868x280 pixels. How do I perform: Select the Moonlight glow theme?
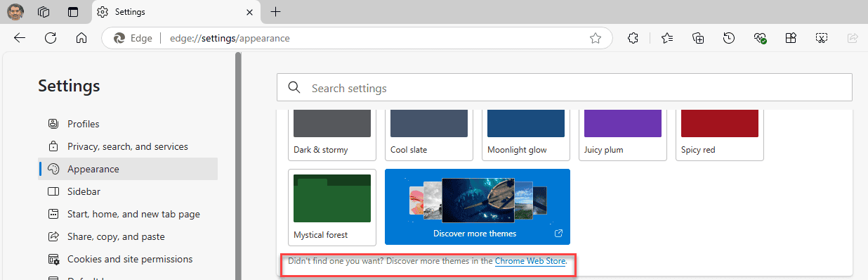(x=526, y=134)
